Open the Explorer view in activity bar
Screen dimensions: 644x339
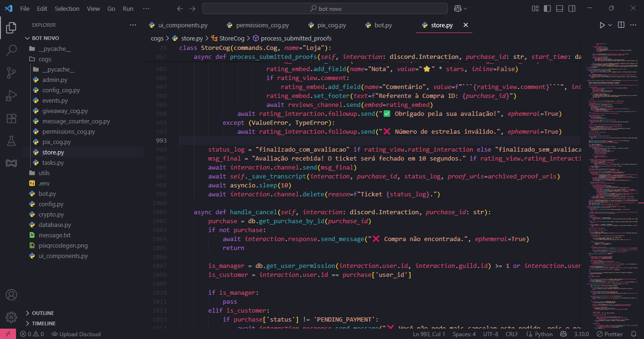[11, 28]
